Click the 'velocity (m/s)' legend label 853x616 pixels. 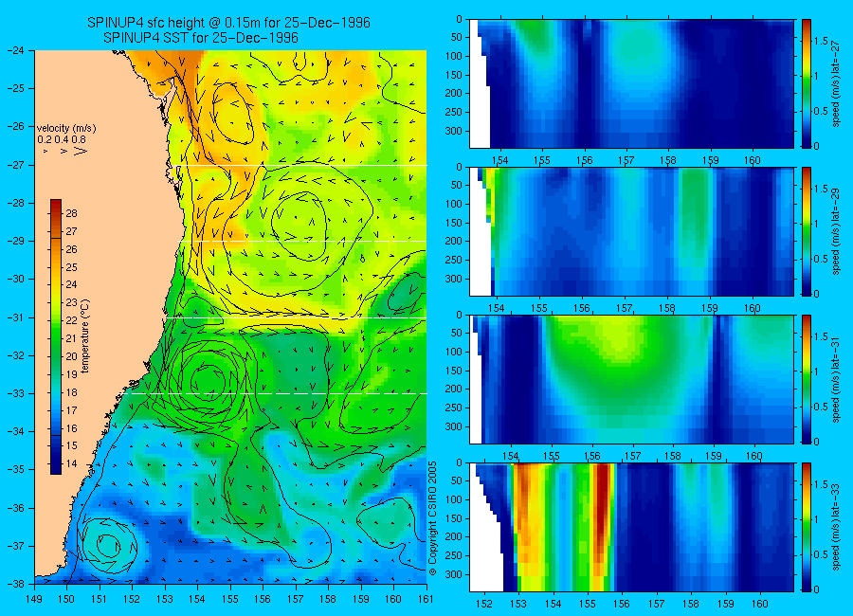point(66,129)
